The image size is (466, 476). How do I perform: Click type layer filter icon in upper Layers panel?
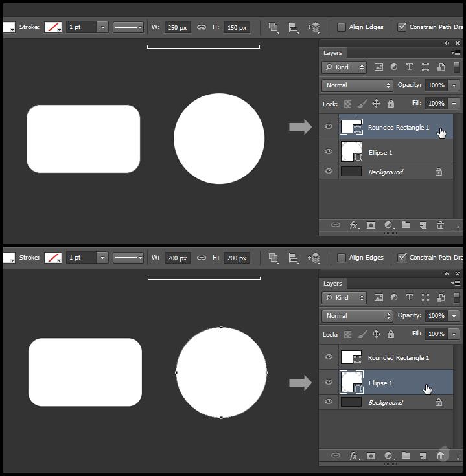pyautogui.click(x=410, y=67)
